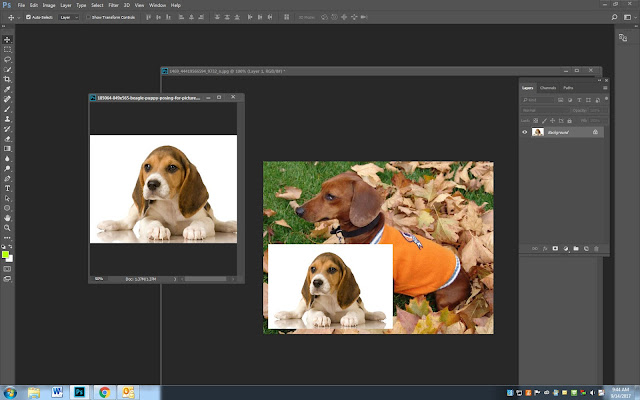
Task: Select the Crop tool
Action: 8,79
